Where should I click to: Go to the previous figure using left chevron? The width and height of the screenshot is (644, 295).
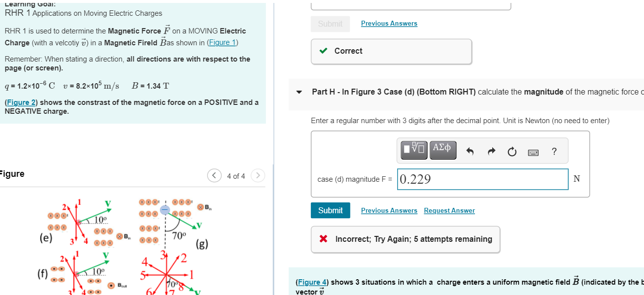tap(214, 175)
